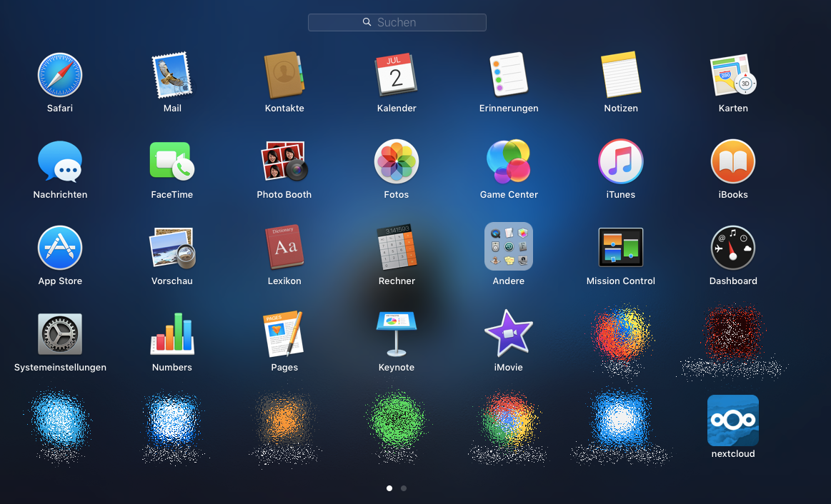
Task: Launch the Rechner calculator
Action: [397, 248]
